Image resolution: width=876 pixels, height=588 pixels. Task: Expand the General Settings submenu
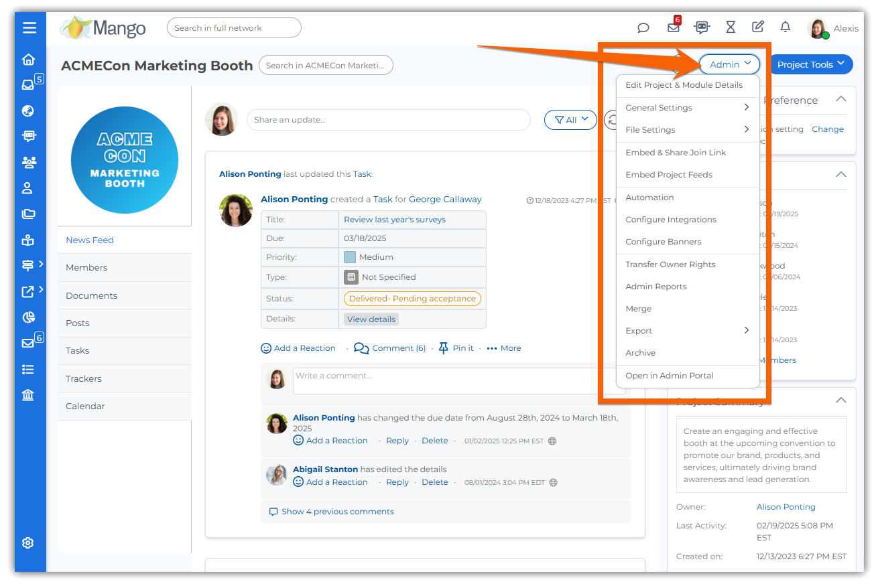(x=687, y=108)
